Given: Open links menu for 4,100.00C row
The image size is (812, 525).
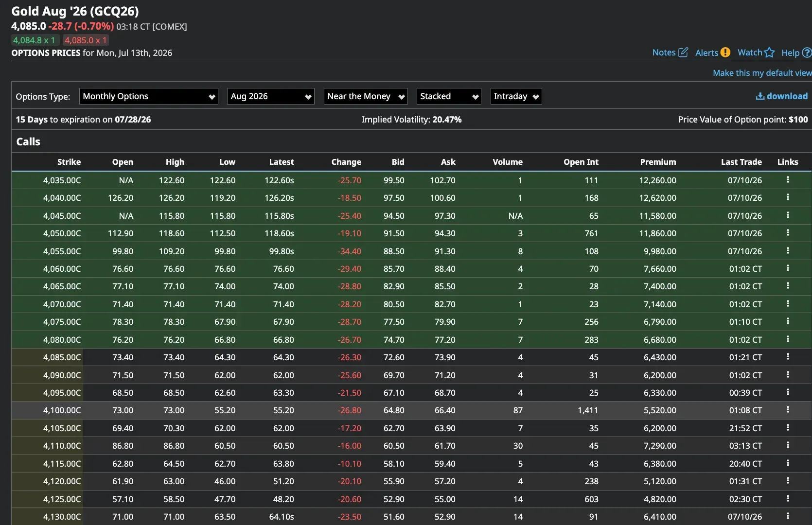Looking at the screenshot, I should [x=788, y=410].
